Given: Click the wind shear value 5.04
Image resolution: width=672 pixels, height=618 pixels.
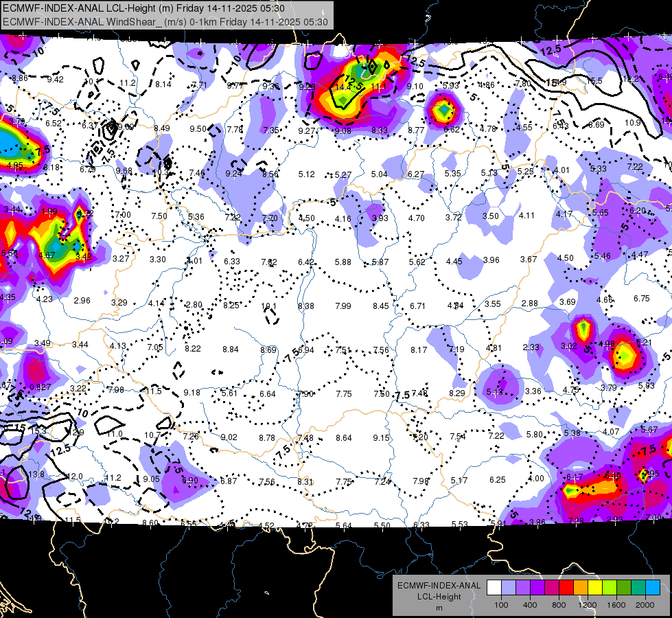Looking at the screenshot, I should (380, 174).
